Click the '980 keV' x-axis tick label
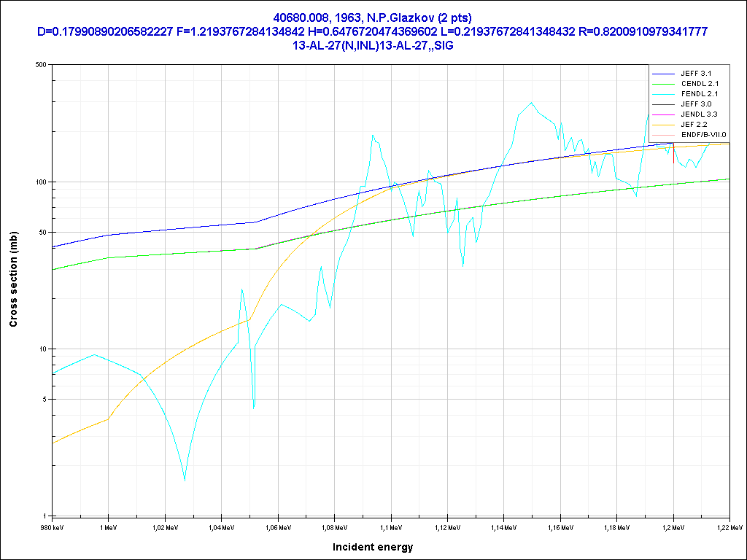 [53, 526]
